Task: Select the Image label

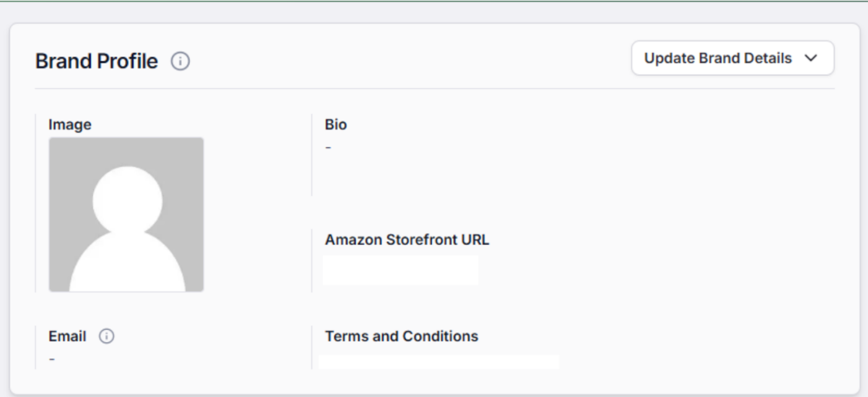Action: coord(70,125)
